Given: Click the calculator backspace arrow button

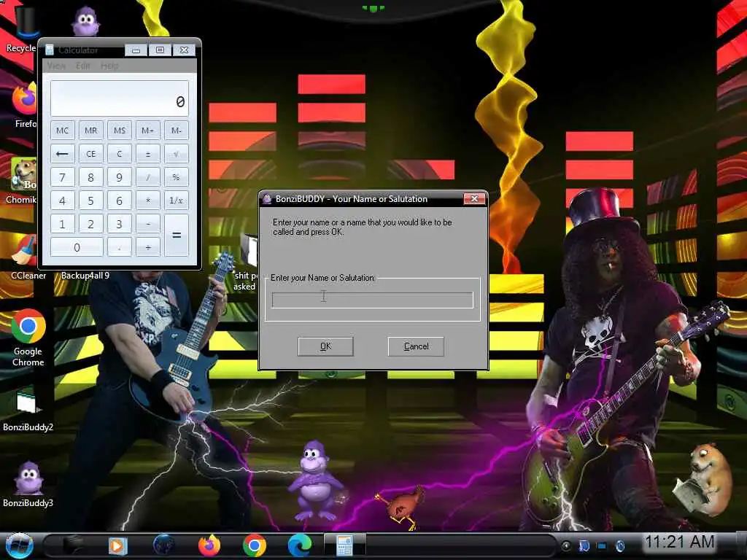Looking at the screenshot, I should point(63,154).
